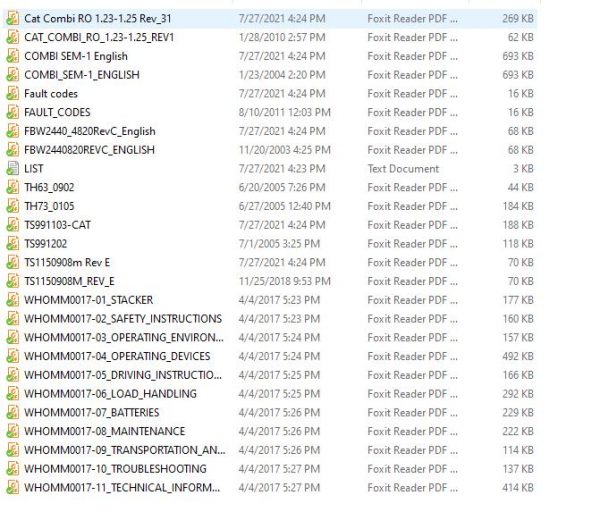Select the WHOMM0017-02_SAFETY_INSTRUCTIONS name

pos(123,318)
